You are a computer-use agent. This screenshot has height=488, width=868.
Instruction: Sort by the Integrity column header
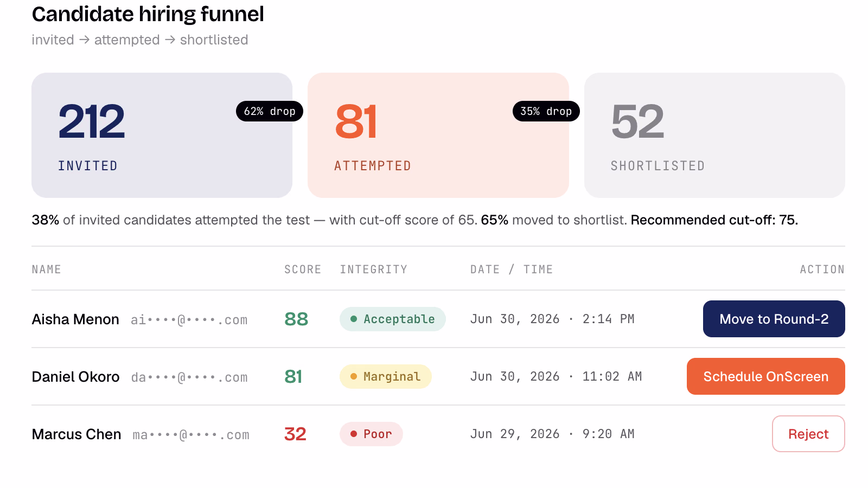point(373,269)
